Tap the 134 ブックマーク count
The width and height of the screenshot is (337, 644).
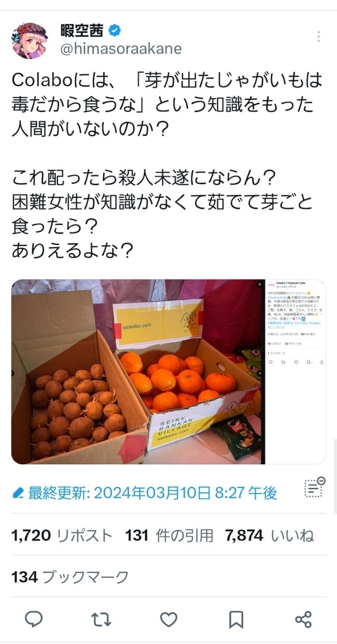pyautogui.click(x=70, y=577)
